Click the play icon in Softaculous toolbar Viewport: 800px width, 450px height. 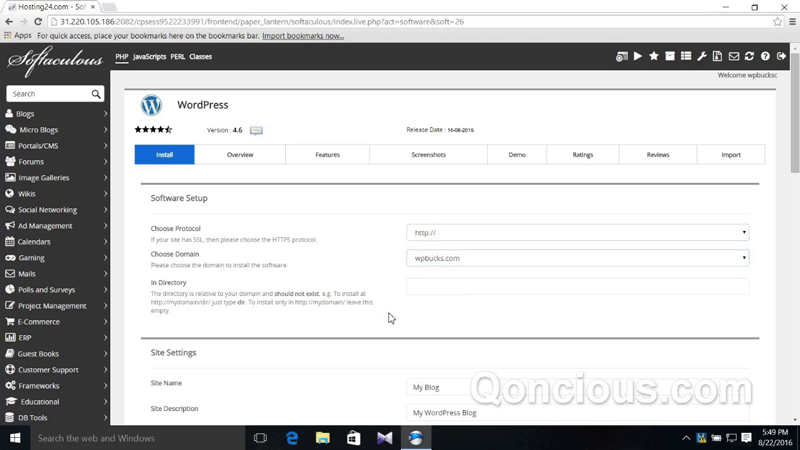point(637,57)
